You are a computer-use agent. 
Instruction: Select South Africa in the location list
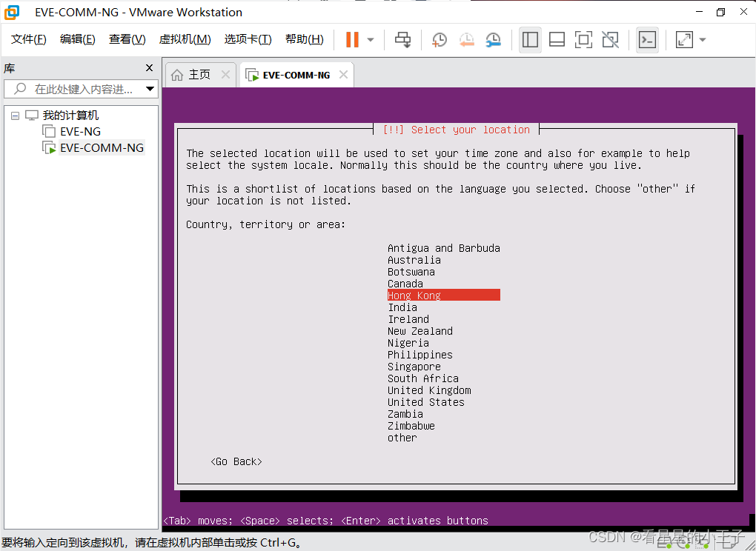pos(423,378)
